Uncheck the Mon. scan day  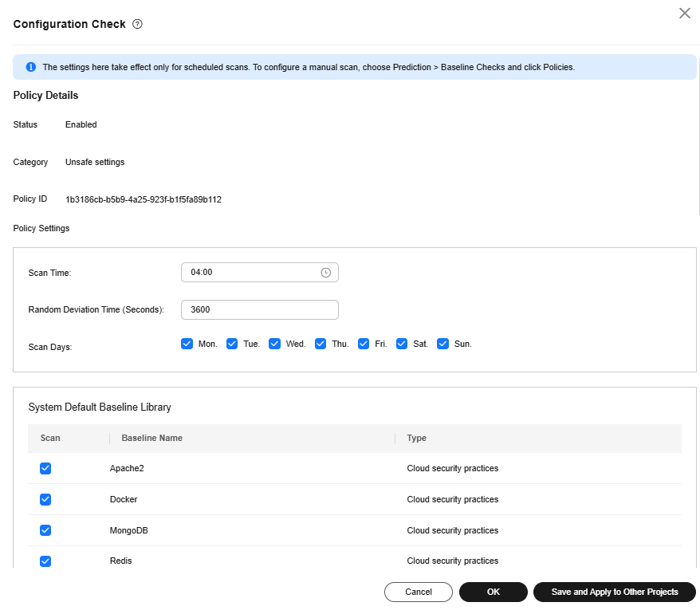click(187, 344)
